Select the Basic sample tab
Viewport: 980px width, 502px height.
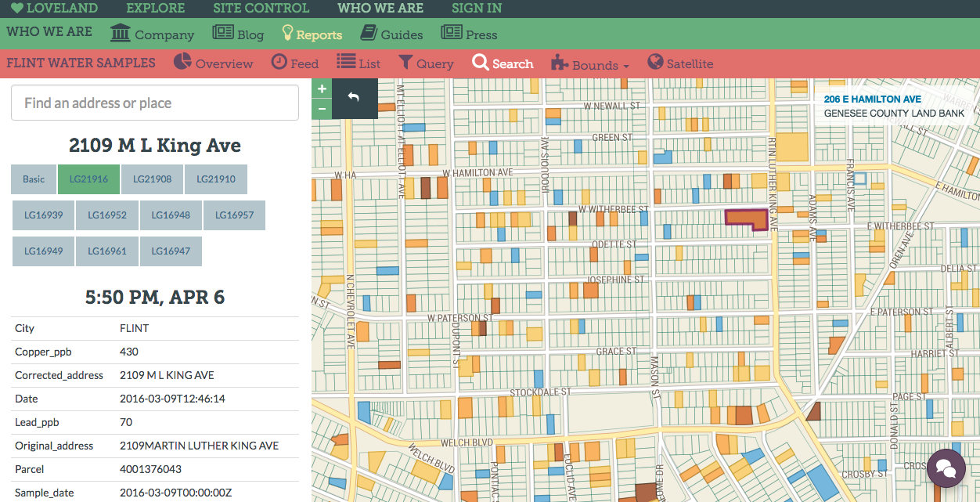tap(34, 179)
